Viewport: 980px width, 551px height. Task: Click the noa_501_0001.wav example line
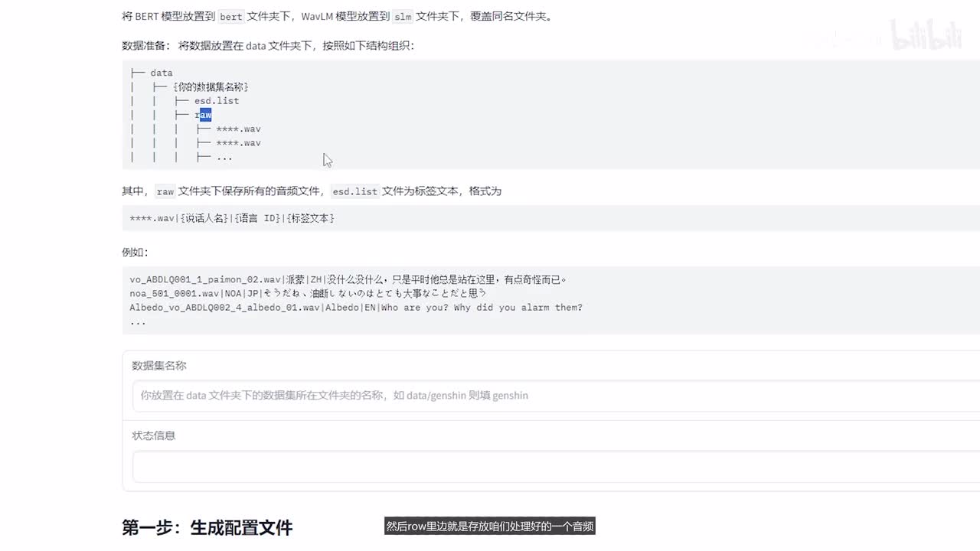[x=308, y=293]
